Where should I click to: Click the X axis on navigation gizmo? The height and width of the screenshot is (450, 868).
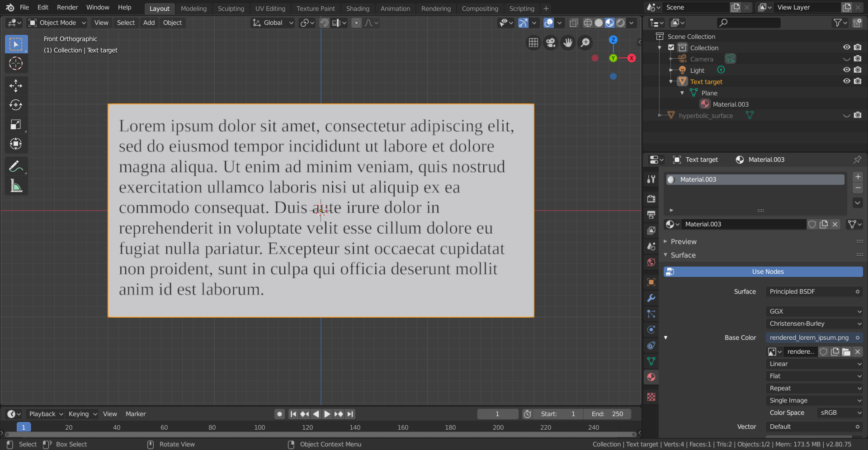[632, 58]
